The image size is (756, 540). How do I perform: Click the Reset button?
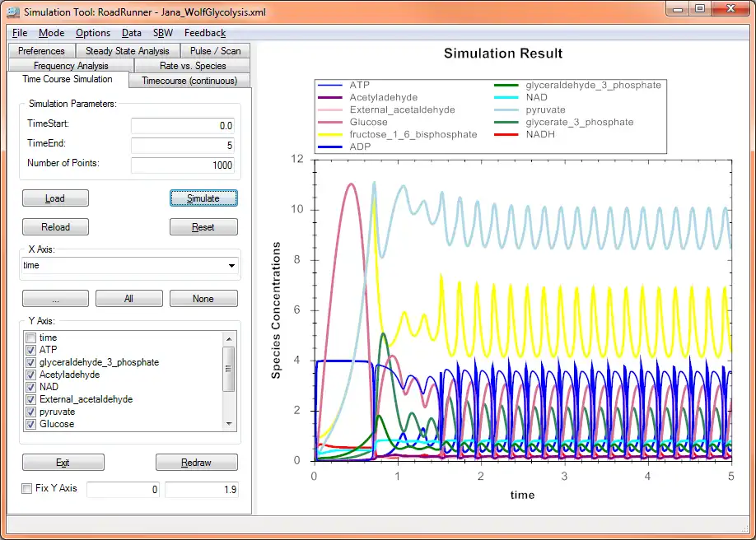(x=203, y=226)
